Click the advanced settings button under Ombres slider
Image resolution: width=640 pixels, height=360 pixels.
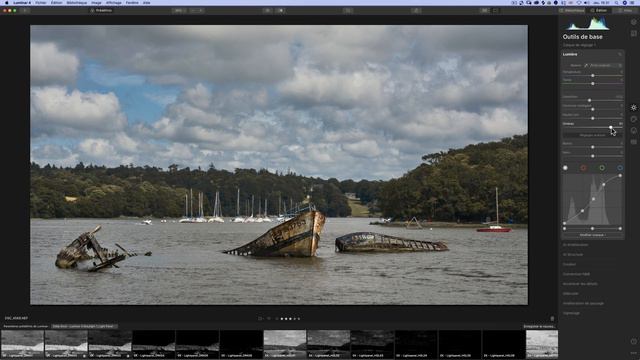pyautogui.click(x=593, y=135)
